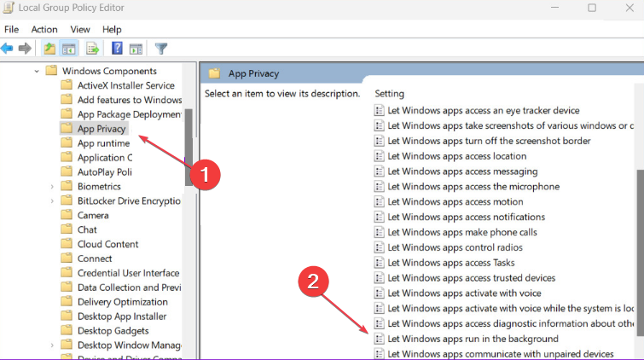Image resolution: width=644 pixels, height=360 pixels.
Task: Click policy icon beside eye tracker device
Action: pyautogui.click(x=379, y=111)
